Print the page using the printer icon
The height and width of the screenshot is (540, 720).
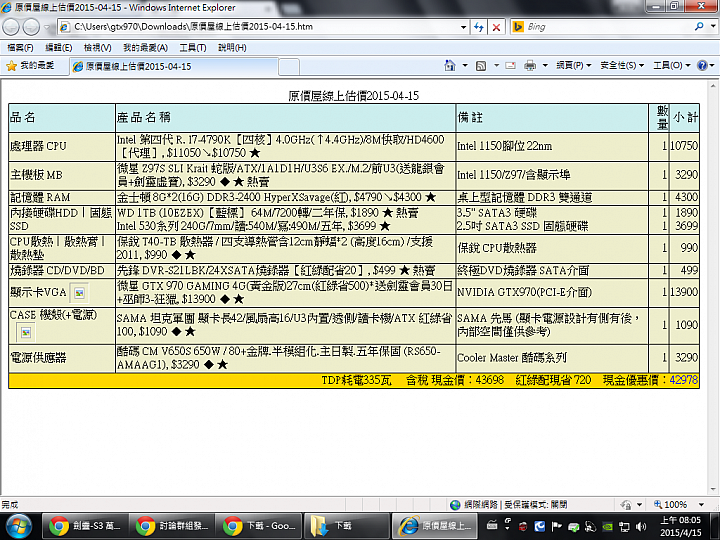pyautogui.click(x=530, y=66)
